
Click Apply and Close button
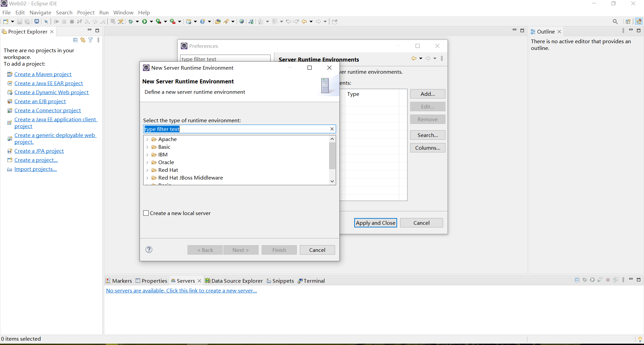pos(376,223)
